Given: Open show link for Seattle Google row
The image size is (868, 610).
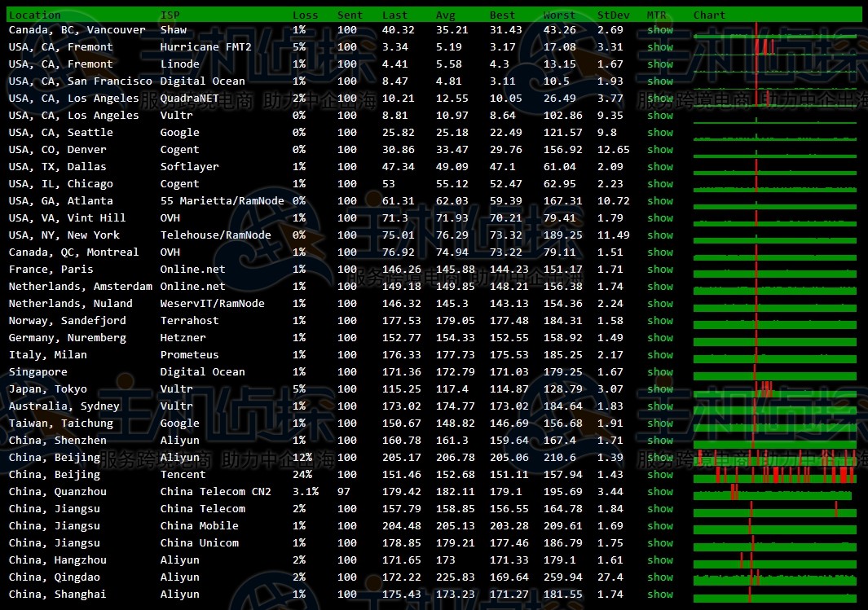Looking at the screenshot, I should pyautogui.click(x=660, y=133).
